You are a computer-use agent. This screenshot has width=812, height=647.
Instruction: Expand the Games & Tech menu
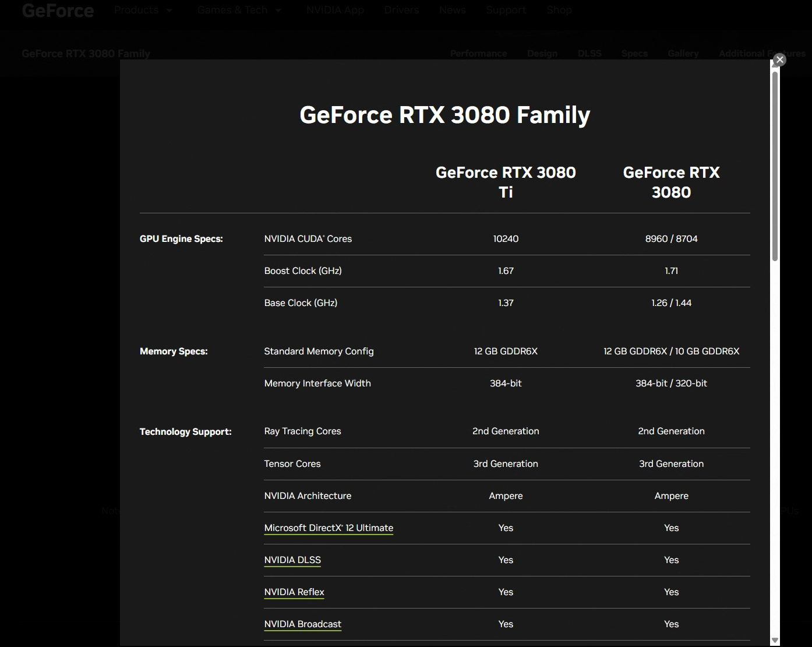pyautogui.click(x=239, y=10)
